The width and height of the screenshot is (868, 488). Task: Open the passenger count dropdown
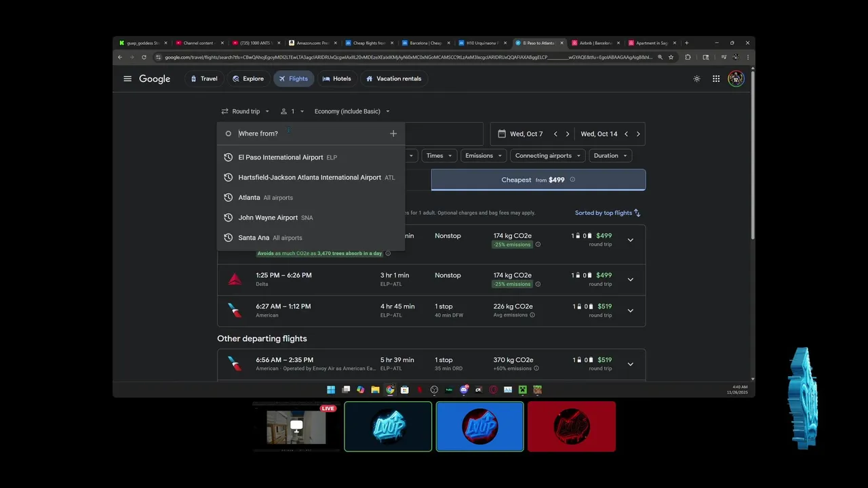click(292, 111)
